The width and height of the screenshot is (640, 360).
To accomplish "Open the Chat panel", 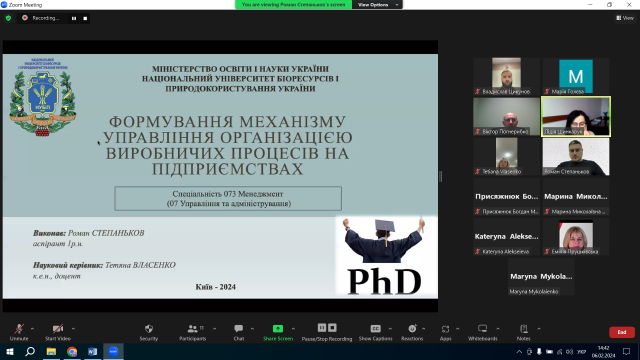I will click(x=239, y=332).
